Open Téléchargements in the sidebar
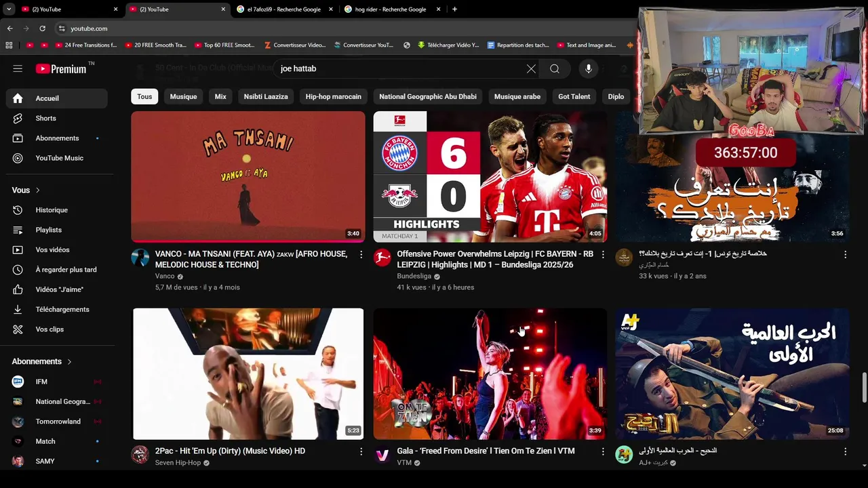The image size is (868, 488). (57, 309)
